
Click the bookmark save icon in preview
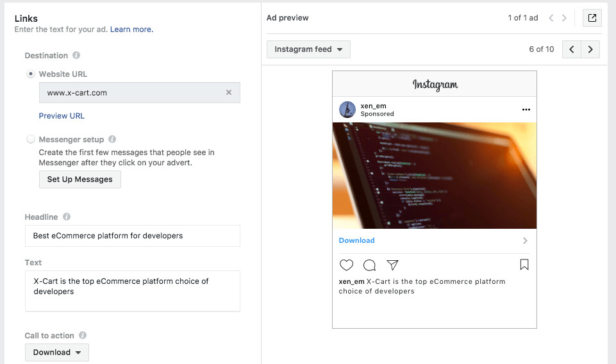[x=524, y=264]
